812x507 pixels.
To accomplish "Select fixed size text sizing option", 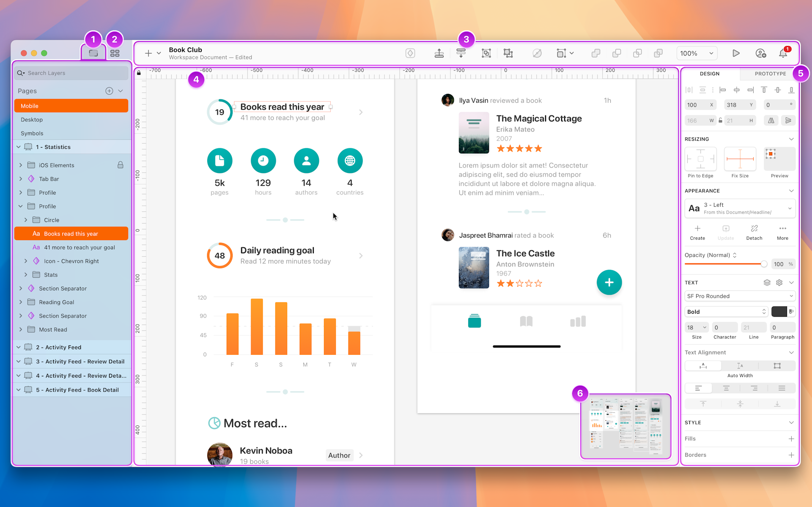I will coord(777,366).
